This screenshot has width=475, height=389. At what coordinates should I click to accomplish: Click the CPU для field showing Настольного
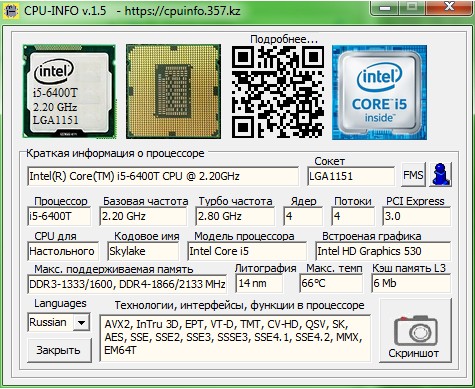click(63, 251)
